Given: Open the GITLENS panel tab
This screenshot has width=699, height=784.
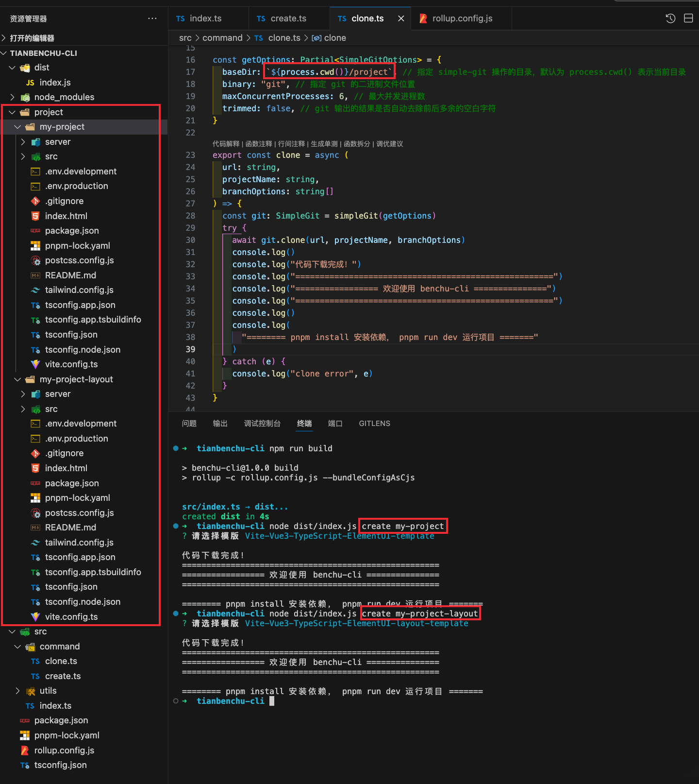Looking at the screenshot, I should point(374,424).
